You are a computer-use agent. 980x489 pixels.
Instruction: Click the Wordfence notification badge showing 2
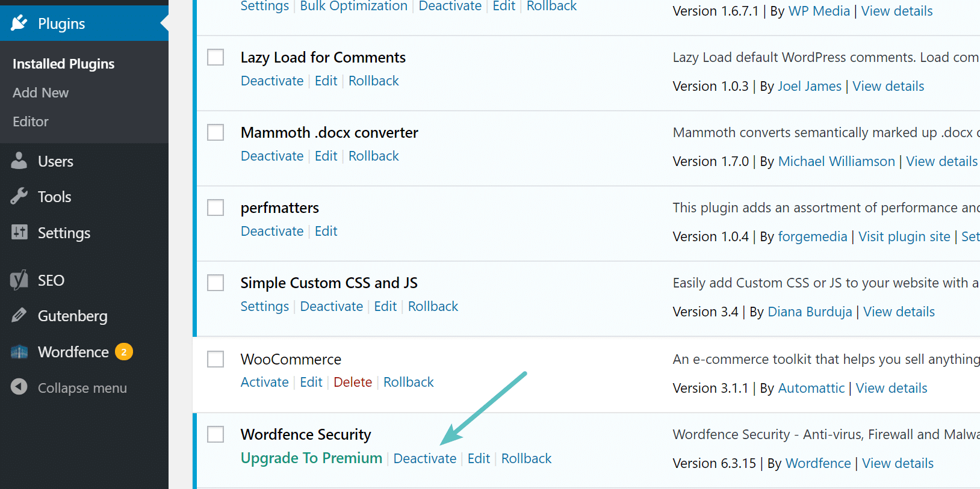(123, 352)
